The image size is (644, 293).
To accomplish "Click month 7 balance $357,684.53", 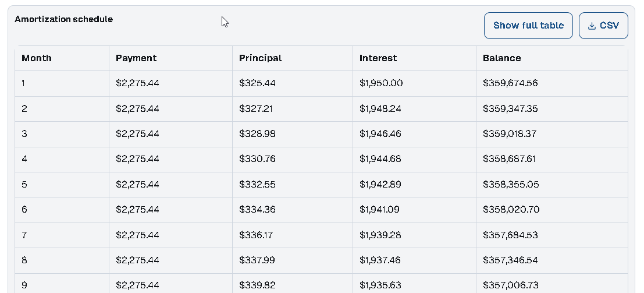I will (x=510, y=235).
